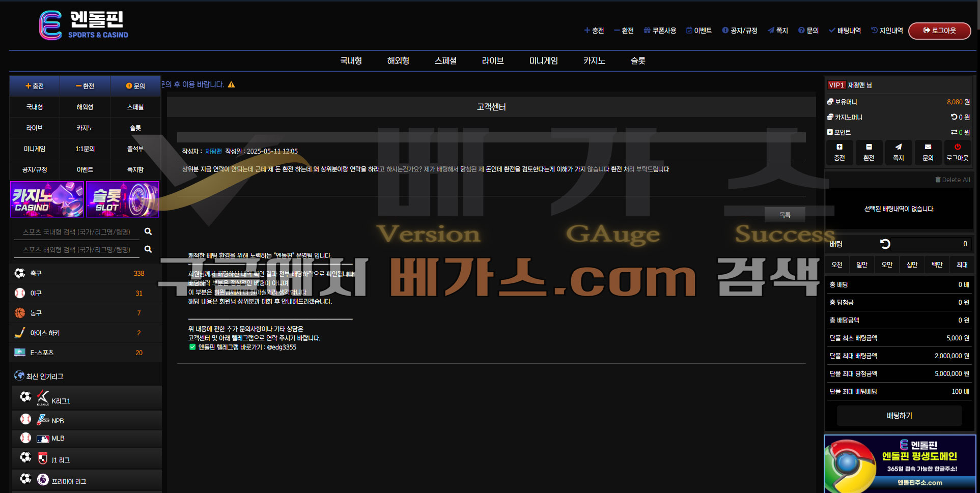Viewport: 980px width, 493px height.
Task: Click the magnifier beside 국내형 검색
Action: (x=148, y=231)
